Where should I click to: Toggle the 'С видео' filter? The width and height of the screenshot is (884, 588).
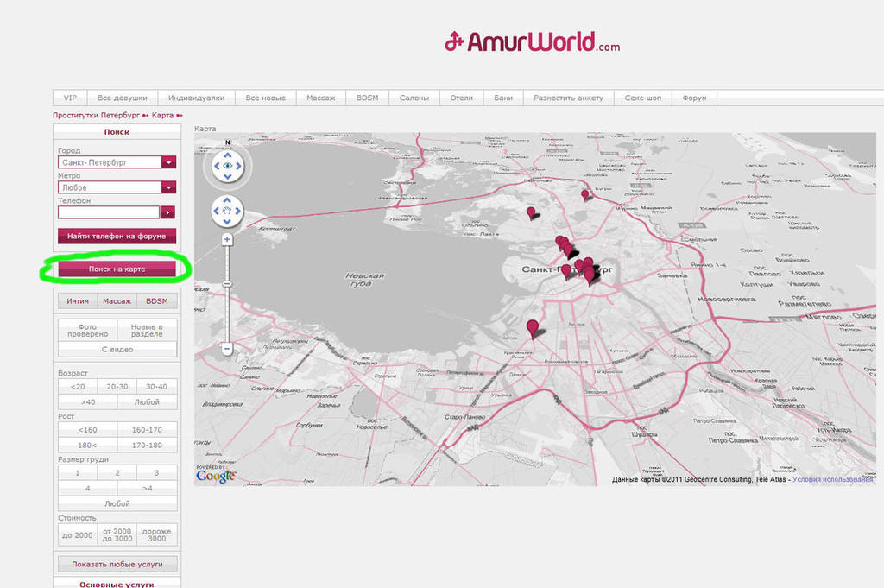117,350
